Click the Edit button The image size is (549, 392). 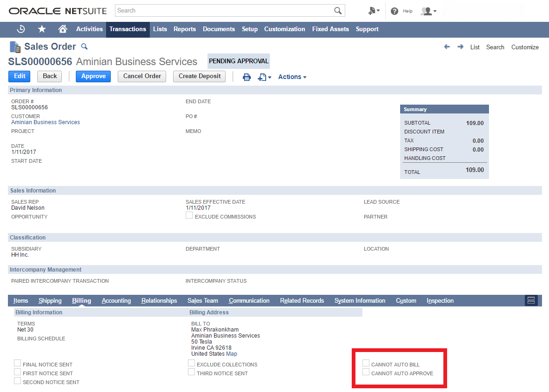point(19,76)
